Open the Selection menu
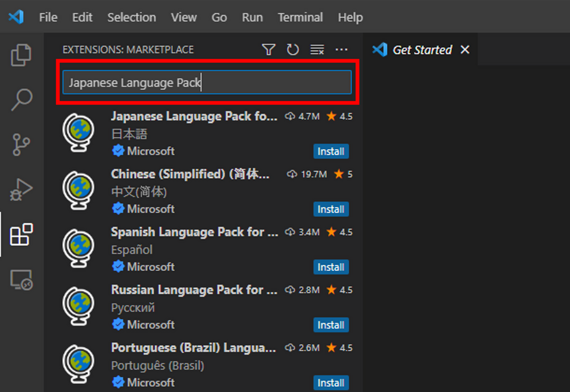The height and width of the screenshot is (392, 570). (x=132, y=17)
